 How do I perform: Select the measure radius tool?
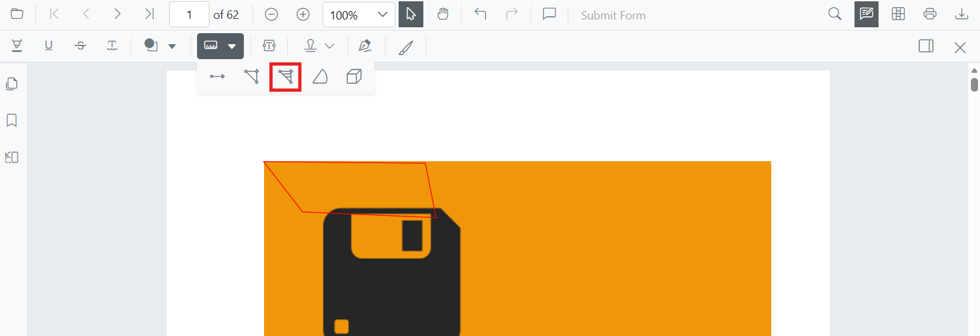pos(319,77)
